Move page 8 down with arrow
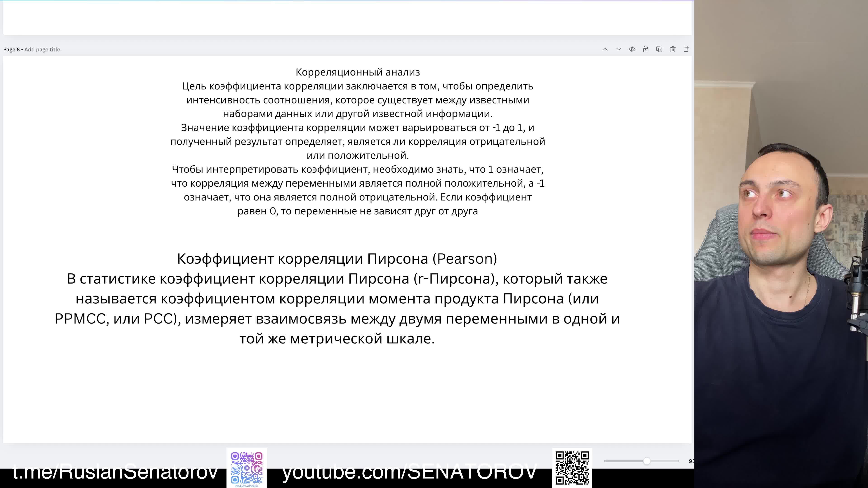 pyautogui.click(x=618, y=49)
